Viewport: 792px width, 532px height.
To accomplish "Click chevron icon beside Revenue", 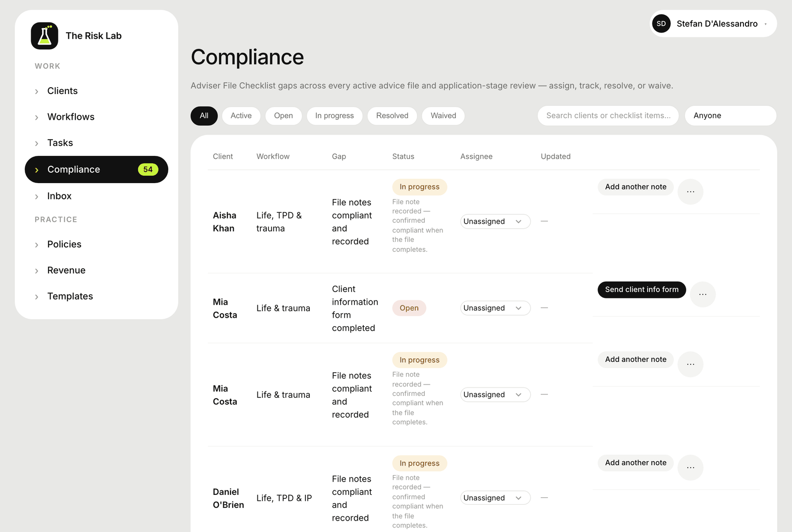I will 37,271.
